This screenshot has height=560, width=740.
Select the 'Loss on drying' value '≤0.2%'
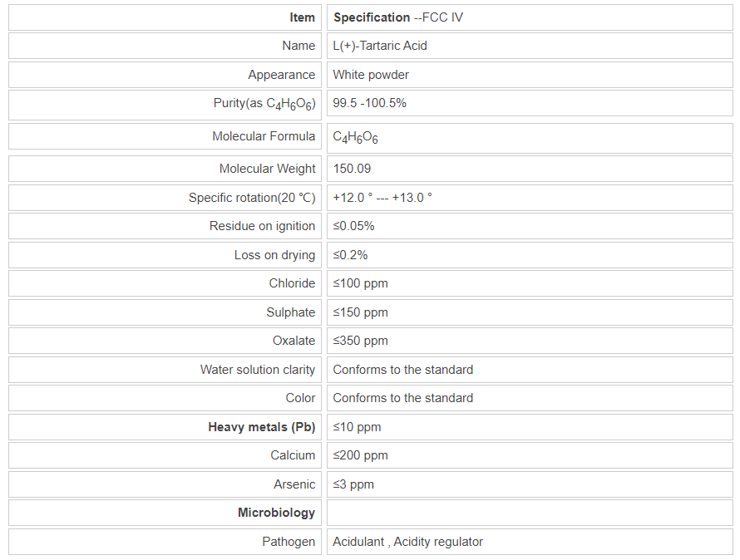(x=350, y=255)
